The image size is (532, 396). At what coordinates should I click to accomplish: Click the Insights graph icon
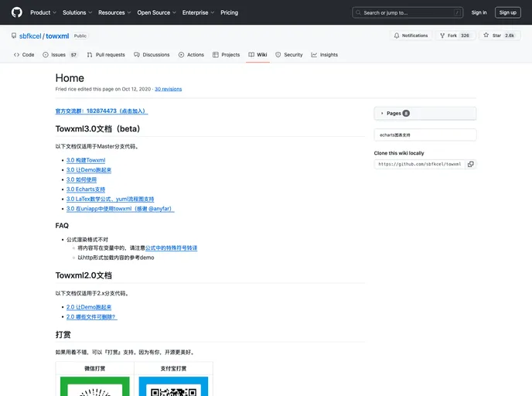point(314,55)
